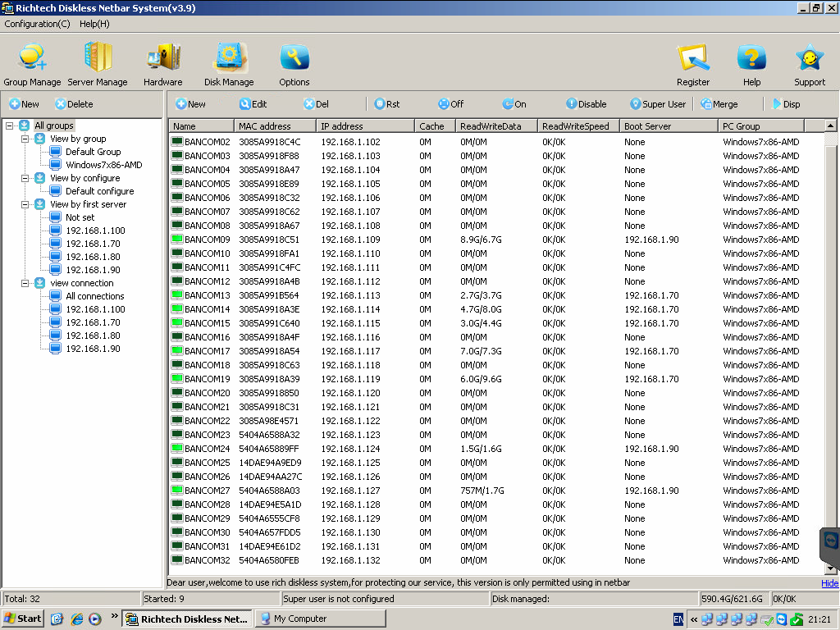Select BANCOM13 workstation icon
840x630 pixels.
coord(177,294)
